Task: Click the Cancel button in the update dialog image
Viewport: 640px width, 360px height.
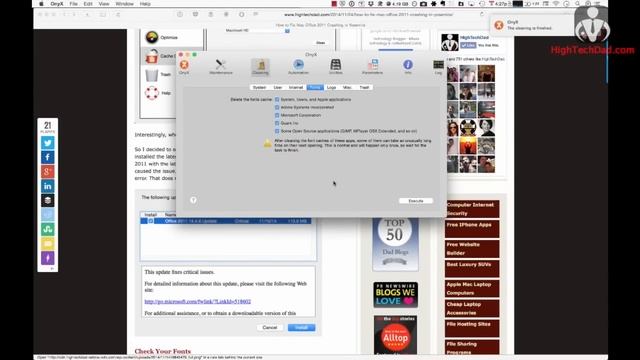Action: click(270, 327)
